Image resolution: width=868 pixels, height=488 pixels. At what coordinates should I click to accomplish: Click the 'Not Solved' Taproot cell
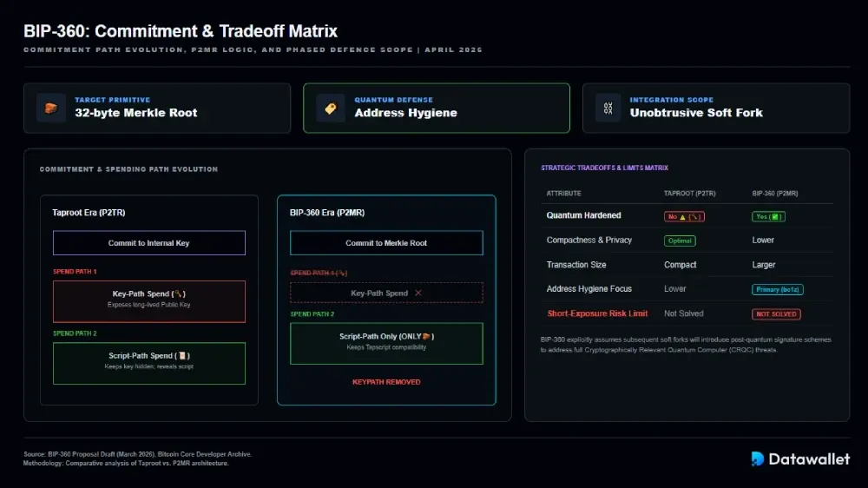point(684,313)
